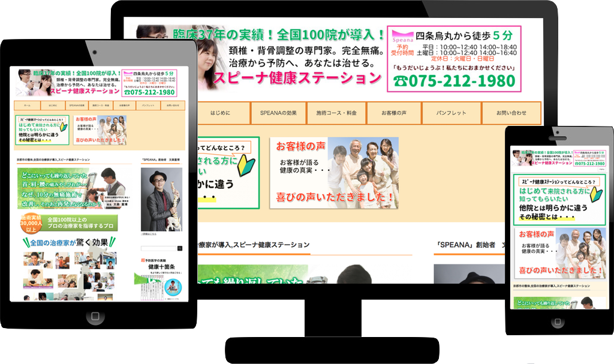Image resolution: width=614 pixels, height=364 pixels.
Task: Open the お客様の声 banner on the tablet
Action: coord(100,130)
